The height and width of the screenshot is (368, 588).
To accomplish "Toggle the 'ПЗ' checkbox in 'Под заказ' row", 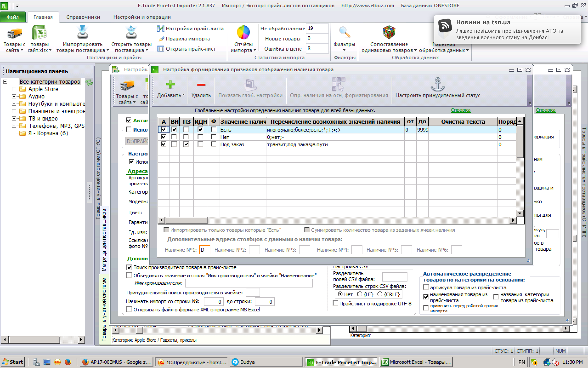I will point(186,144).
